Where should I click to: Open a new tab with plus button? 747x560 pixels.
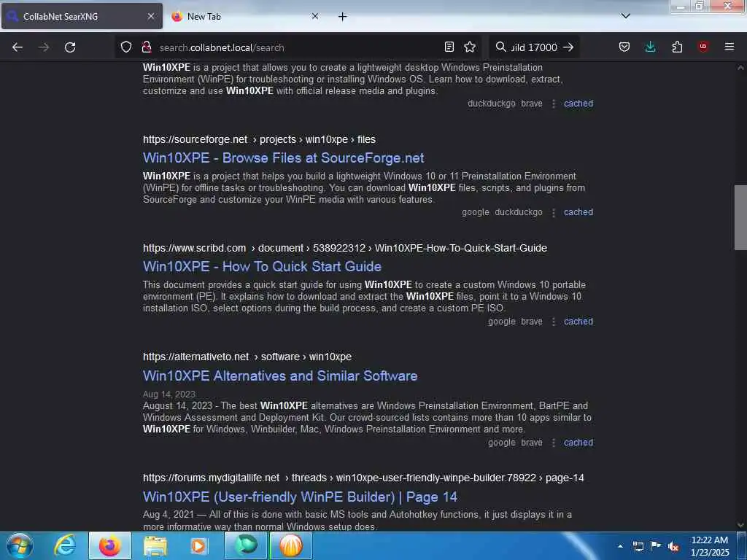click(343, 17)
